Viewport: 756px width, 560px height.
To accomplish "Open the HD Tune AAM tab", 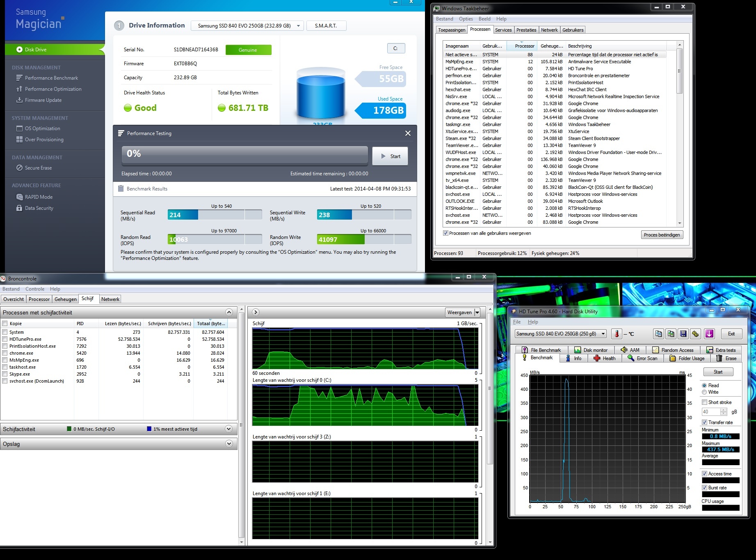I will (x=630, y=350).
